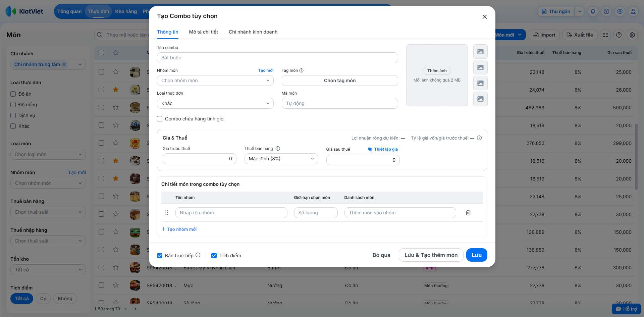Switch to the Mô tả chi tiết tab
Screen dimensions: 644x317
(x=203, y=32)
